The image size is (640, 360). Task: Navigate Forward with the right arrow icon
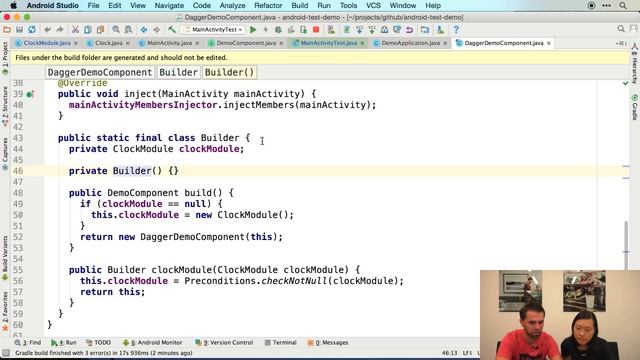156,29
